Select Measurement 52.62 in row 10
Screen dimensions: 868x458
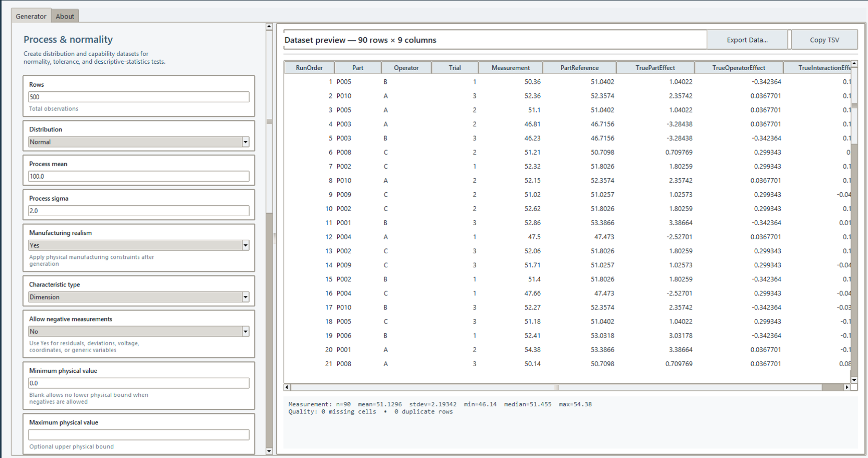pos(532,209)
